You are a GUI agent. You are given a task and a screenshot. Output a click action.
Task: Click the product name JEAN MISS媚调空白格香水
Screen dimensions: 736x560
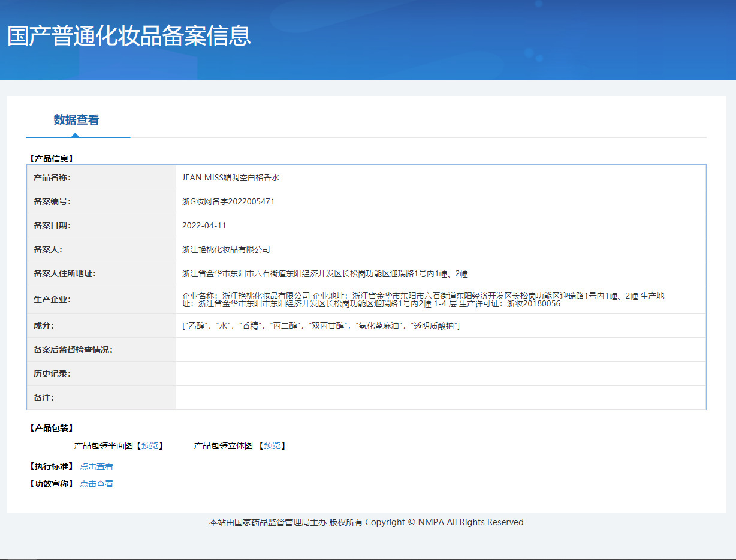pyautogui.click(x=231, y=177)
